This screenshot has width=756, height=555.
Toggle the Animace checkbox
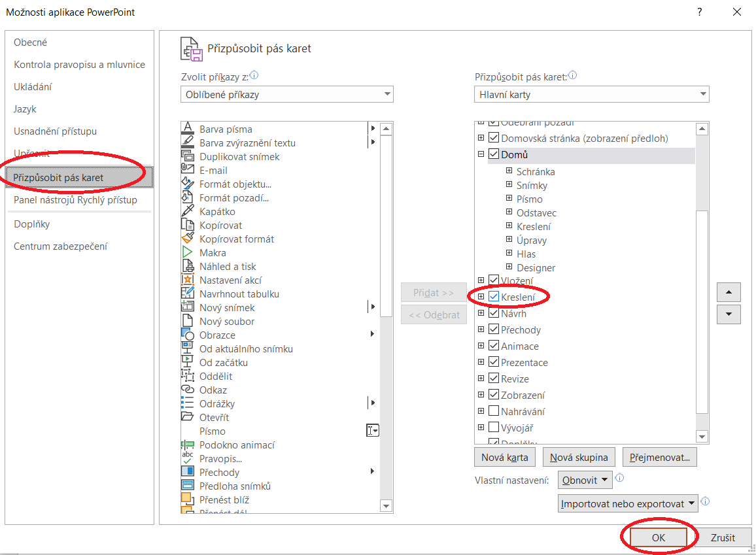494,346
